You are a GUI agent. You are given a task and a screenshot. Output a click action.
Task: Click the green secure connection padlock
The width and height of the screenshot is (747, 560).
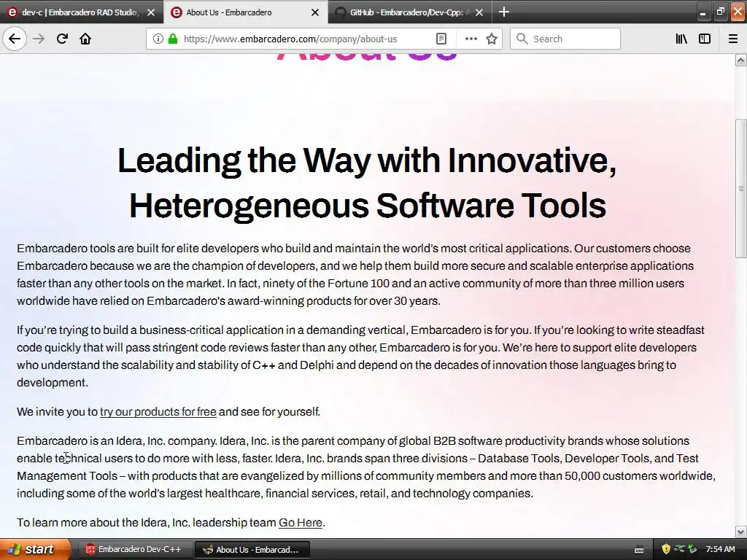click(172, 39)
